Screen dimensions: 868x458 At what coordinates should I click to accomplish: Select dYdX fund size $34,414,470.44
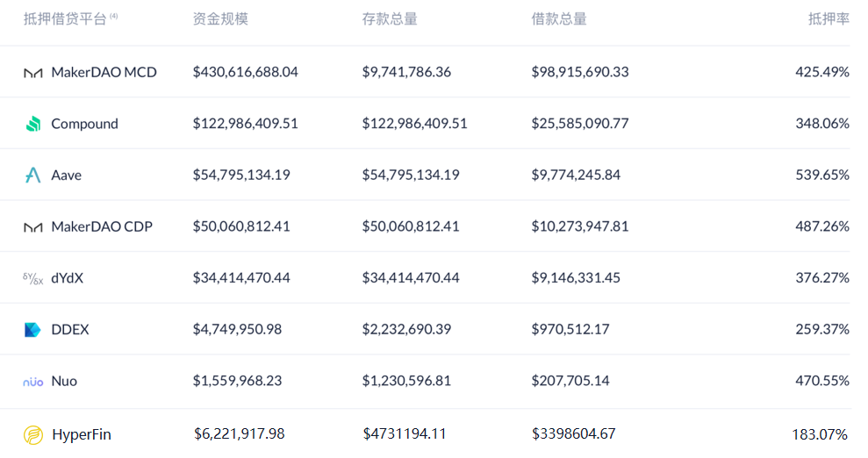pos(241,277)
